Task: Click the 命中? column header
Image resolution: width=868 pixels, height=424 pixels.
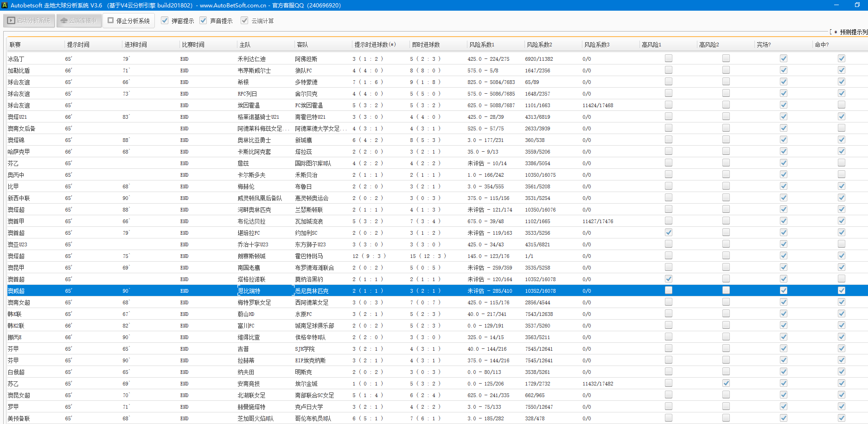Action: coord(822,45)
